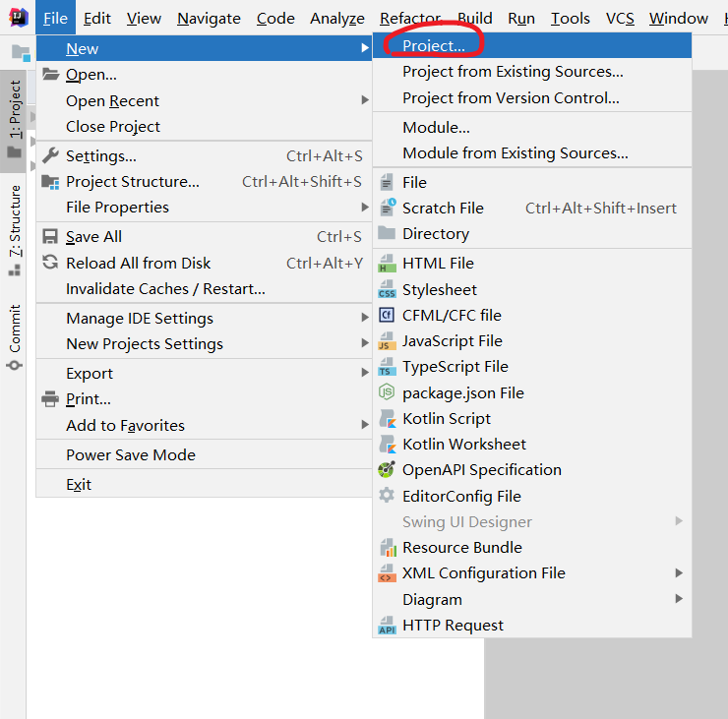Open the Run menu
Screen dimensions: 728x719
pyautogui.click(x=521, y=18)
